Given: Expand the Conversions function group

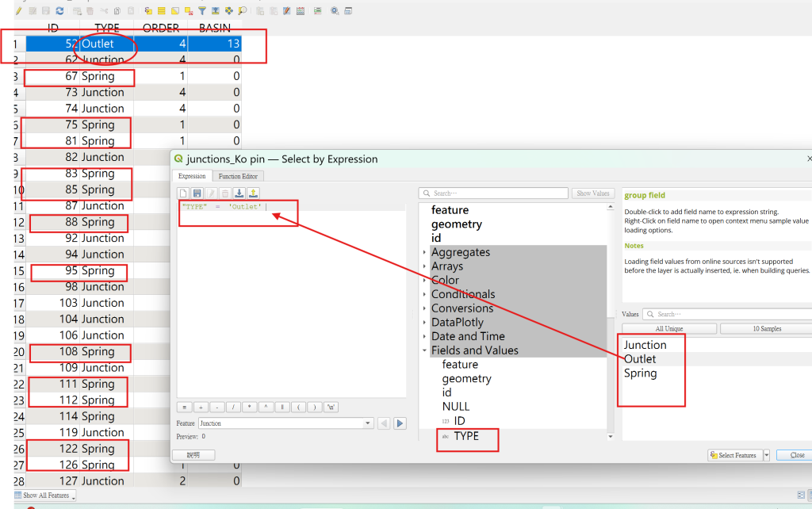Looking at the screenshot, I should point(425,308).
